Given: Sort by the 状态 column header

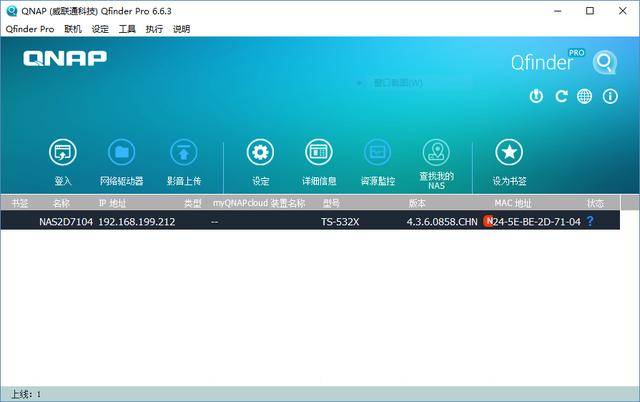Looking at the screenshot, I should 596,203.
